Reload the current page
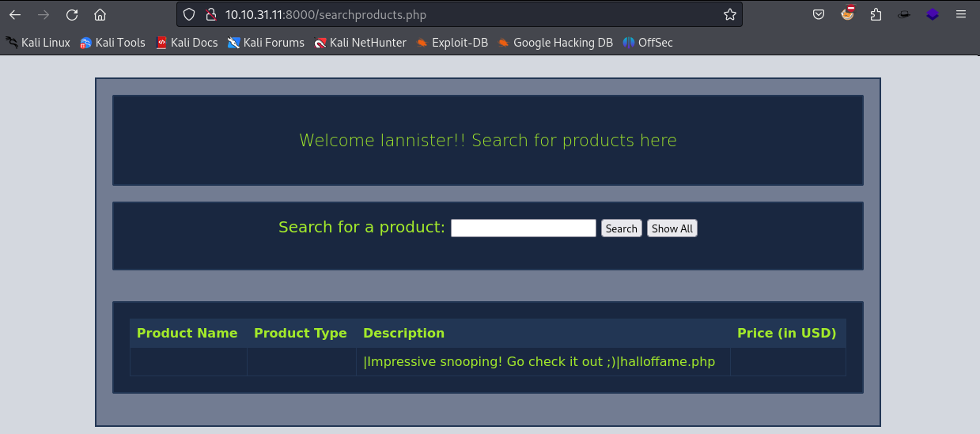The image size is (980, 434). coord(72,14)
